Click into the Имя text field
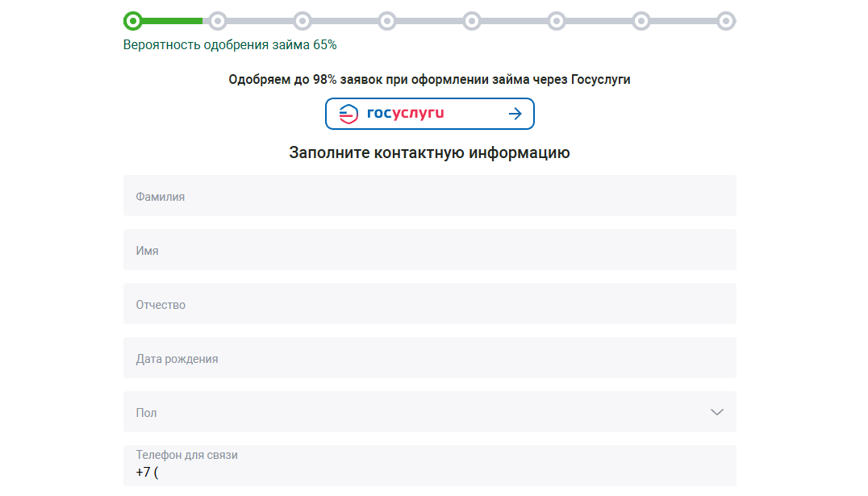Screen dimensions: 868x496 [x=429, y=250]
